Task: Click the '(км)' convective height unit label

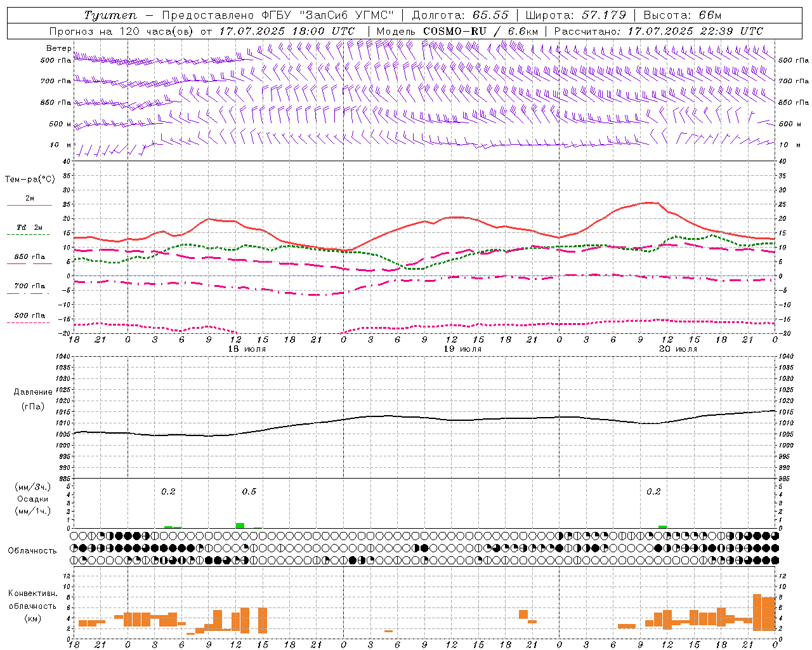Action: point(33,618)
